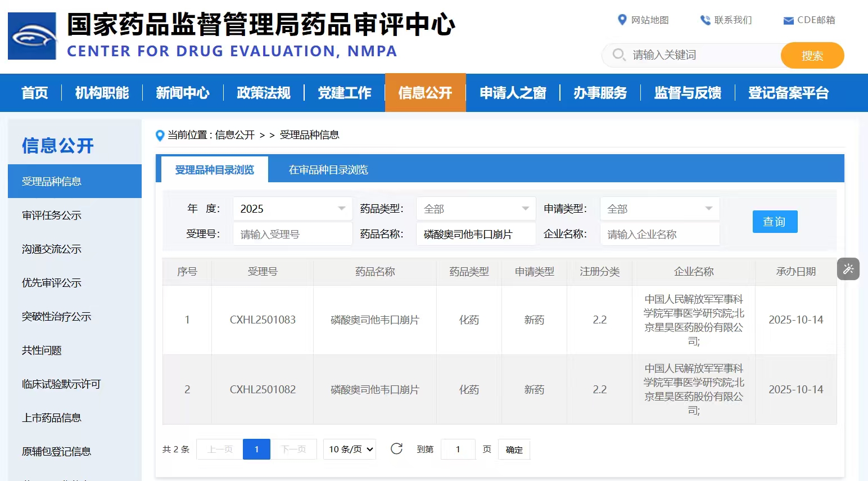The image size is (868, 481).
Task: Open 新闻中心 navigation menu
Action: coord(183,93)
